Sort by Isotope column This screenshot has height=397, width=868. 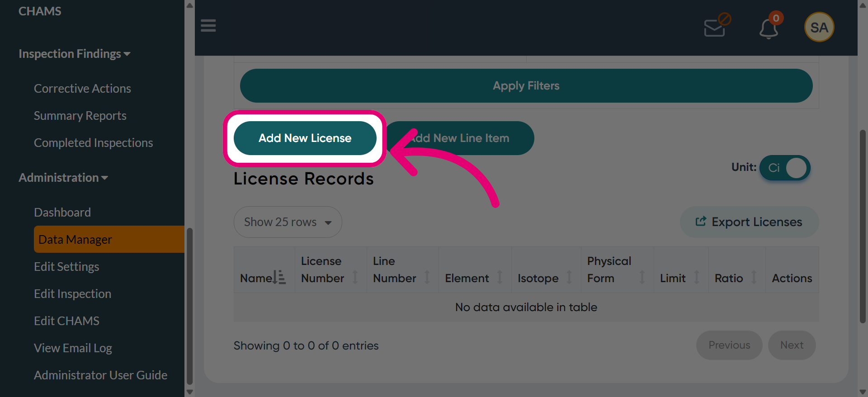pyautogui.click(x=546, y=269)
